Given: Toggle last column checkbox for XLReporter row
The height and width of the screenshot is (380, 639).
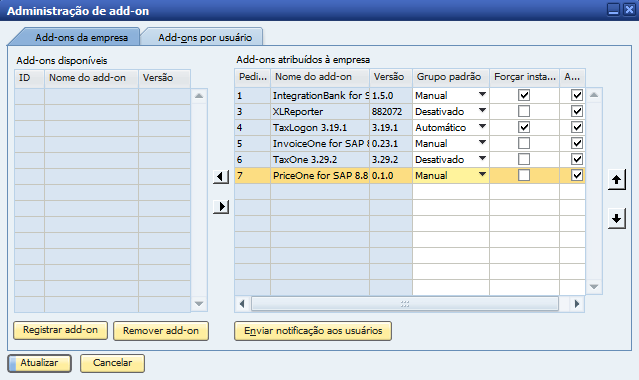Looking at the screenshot, I should 577,111.
